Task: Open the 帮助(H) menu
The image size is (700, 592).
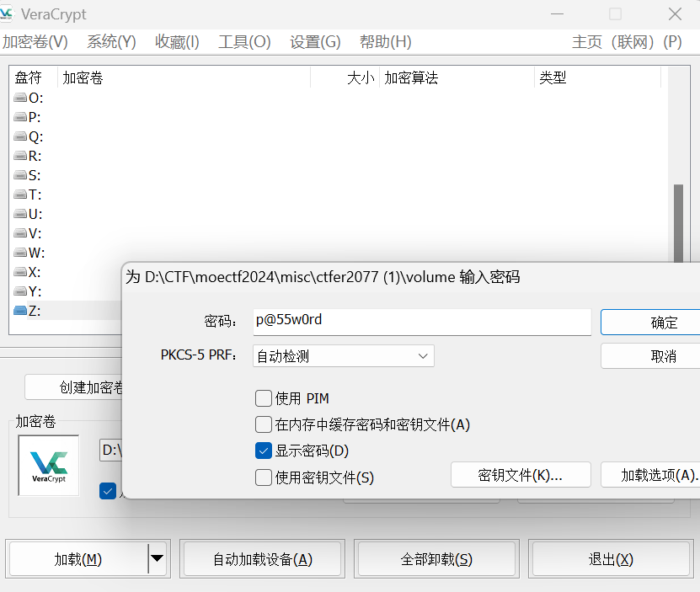Action: click(x=385, y=42)
